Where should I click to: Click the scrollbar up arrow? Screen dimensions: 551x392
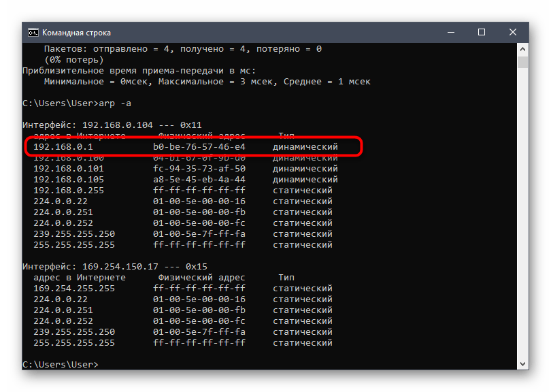(x=522, y=49)
